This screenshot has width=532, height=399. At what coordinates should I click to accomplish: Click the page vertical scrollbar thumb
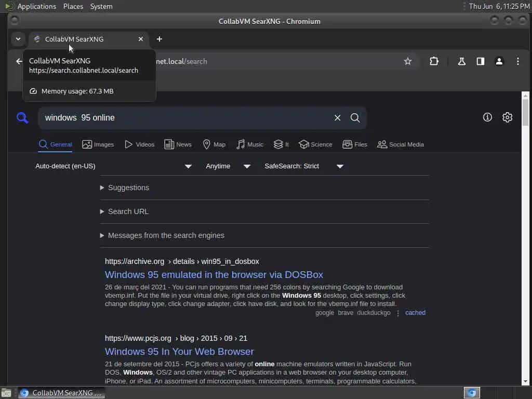coord(526,112)
